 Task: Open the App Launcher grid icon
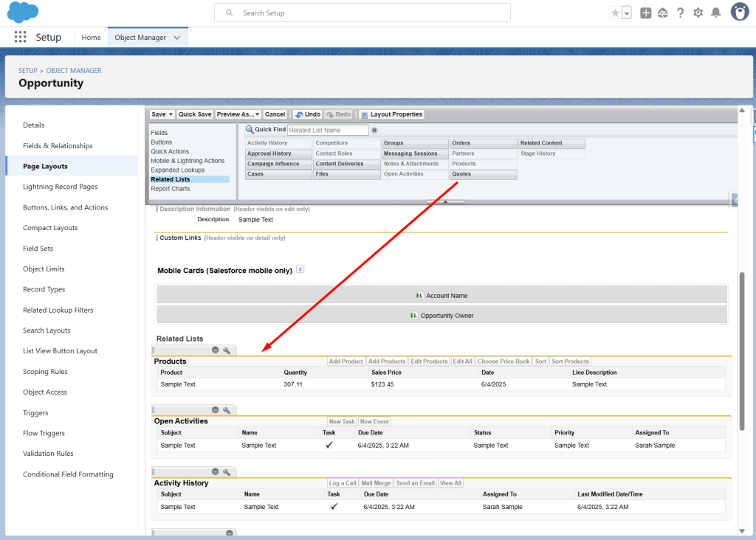(x=20, y=37)
